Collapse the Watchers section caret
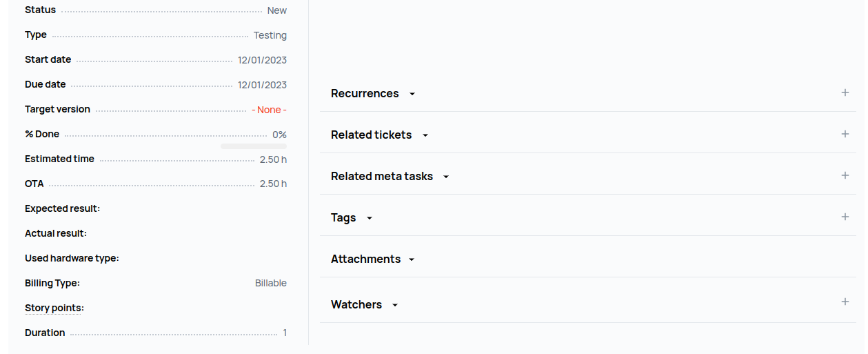Viewport: 868px width, 354px height. tap(395, 305)
